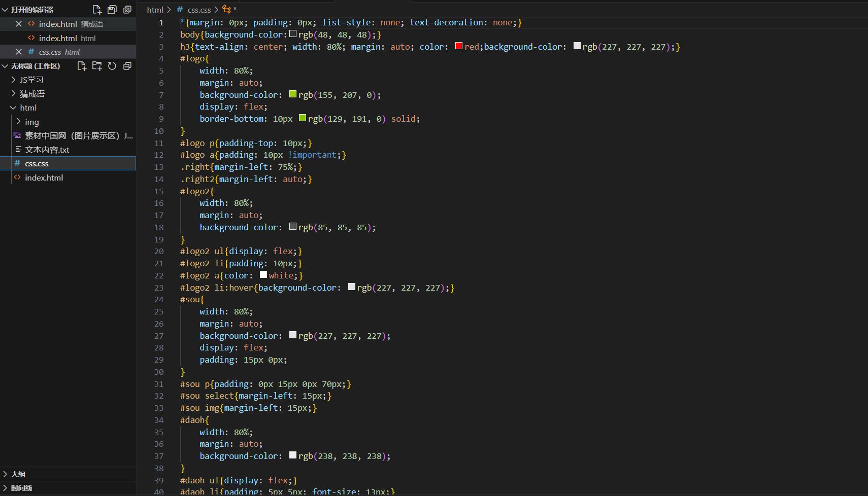Click the #sou{ selector on line 24
The width and height of the screenshot is (868, 496).
[192, 299]
